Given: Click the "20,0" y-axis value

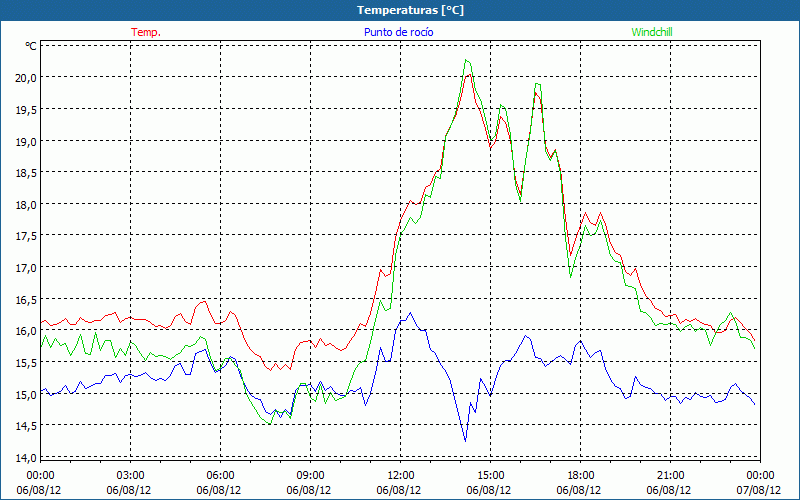Looking at the screenshot, I should (27, 78).
